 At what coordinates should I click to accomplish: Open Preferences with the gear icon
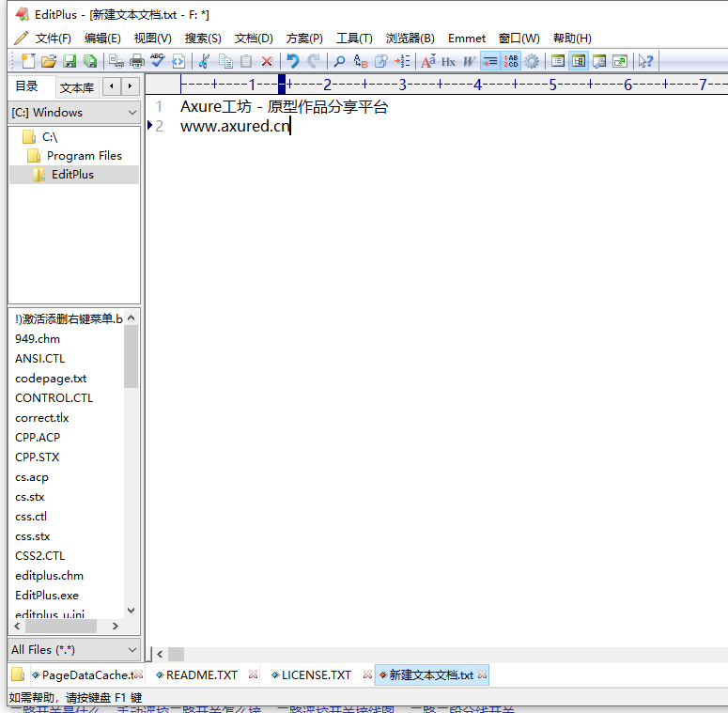point(532,61)
